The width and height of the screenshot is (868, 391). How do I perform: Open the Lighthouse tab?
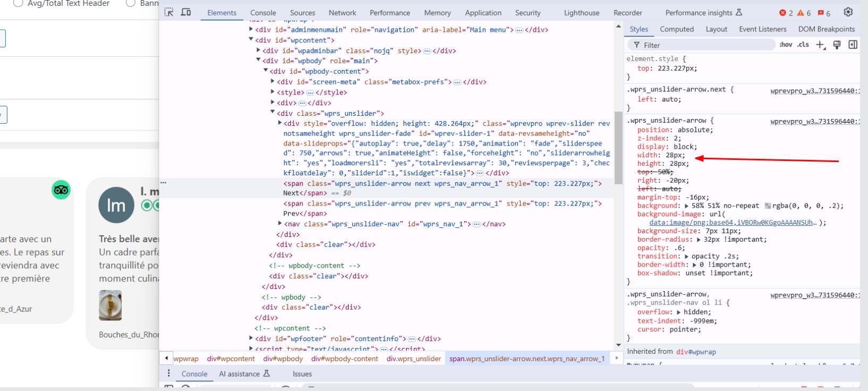pyautogui.click(x=582, y=13)
